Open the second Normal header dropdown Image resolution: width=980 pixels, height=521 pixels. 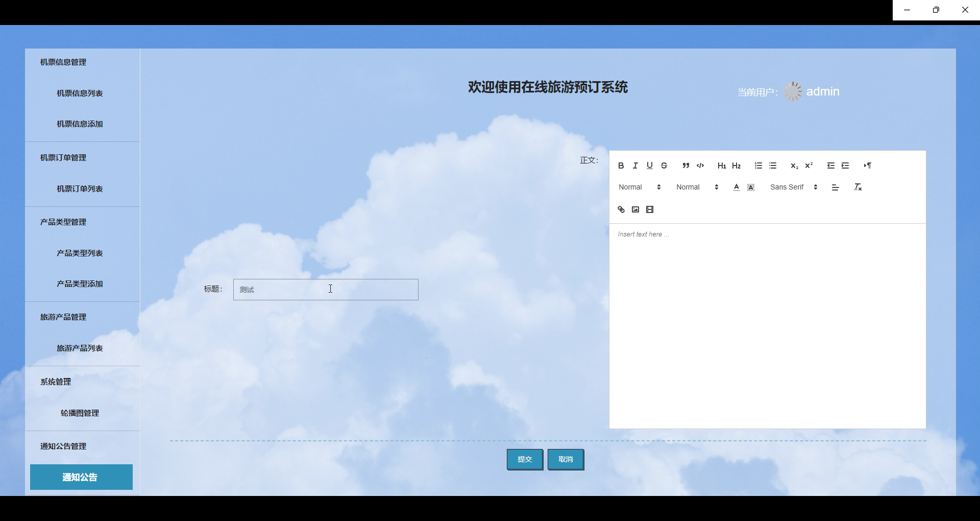point(697,187)
